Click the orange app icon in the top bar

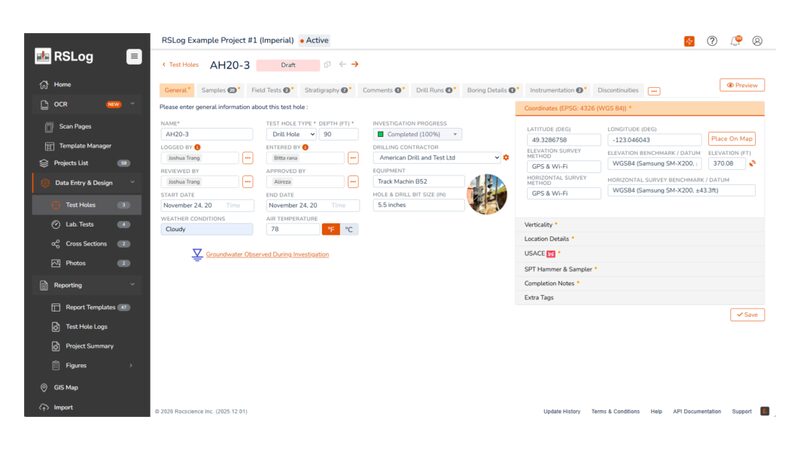(x=689, y=41)
